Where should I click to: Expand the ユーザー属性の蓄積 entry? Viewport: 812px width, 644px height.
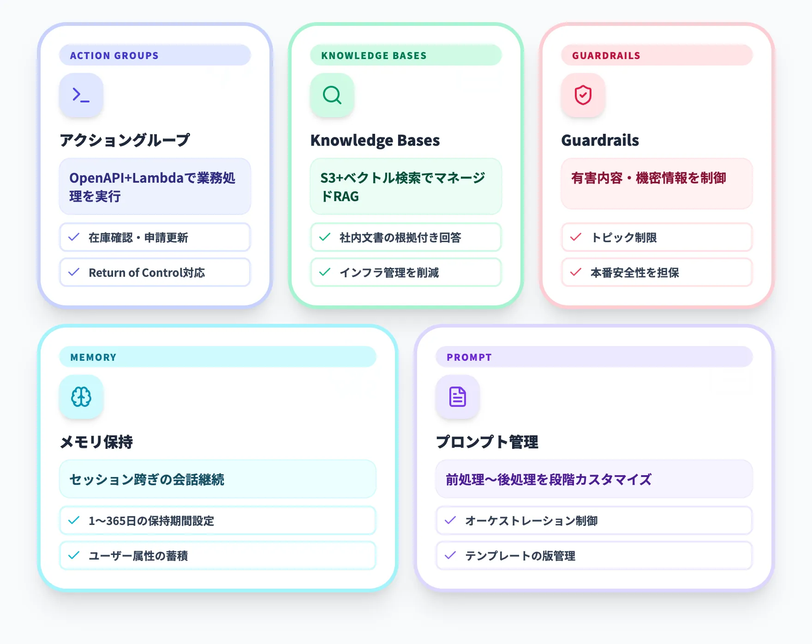[x=217, y=556]
